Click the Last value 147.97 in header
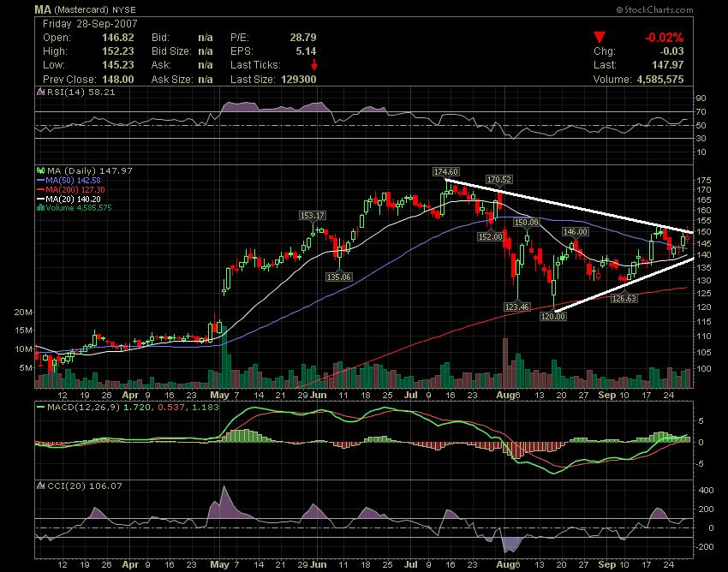Image resolution: width=728 pixels, height=572 pixels. click(668, 65)
